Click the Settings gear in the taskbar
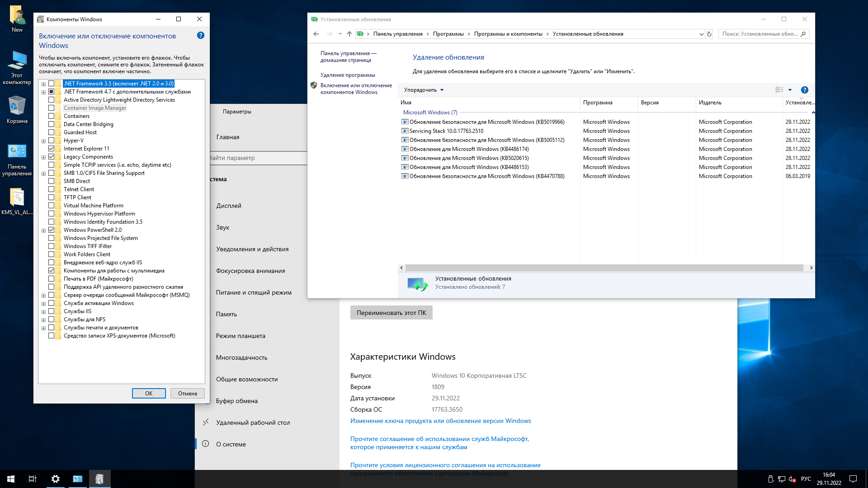Screen dimensions: 868x488 pos(56,479)
